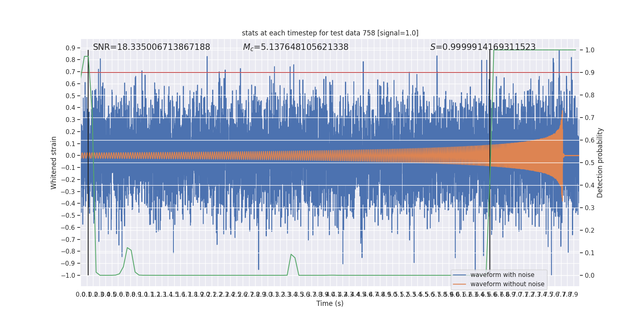Click the 0.0 tick on Detection probability axis

pos(590,275)
